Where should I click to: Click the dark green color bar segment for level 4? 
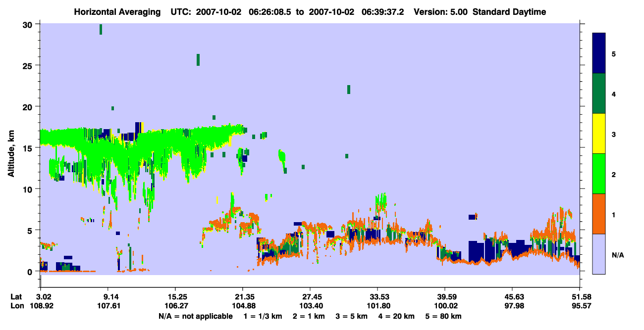599,94
